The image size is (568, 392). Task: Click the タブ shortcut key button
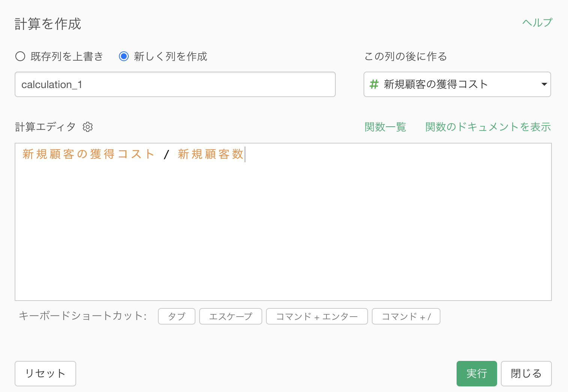pos(177,316)
